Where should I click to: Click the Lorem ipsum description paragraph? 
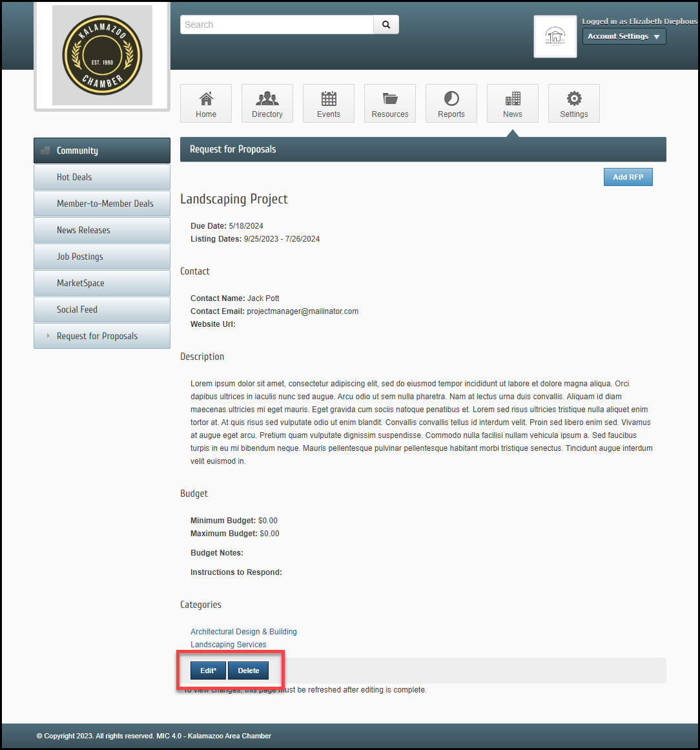click(422, 422)
